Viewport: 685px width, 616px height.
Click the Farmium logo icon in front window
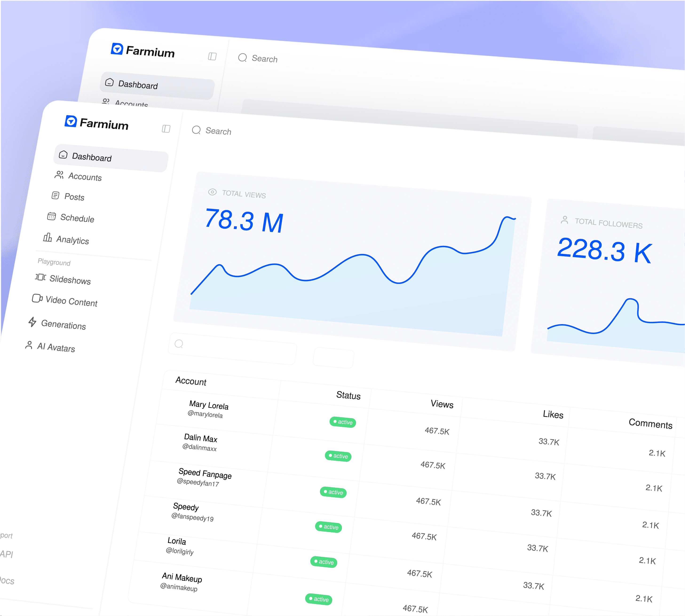[71, 121]
